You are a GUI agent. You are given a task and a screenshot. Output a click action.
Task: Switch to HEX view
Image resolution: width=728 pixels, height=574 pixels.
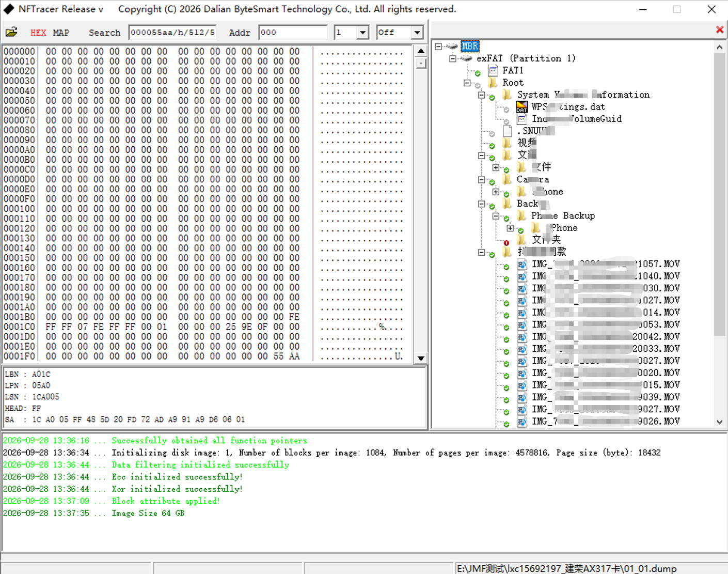coord(38,33)
